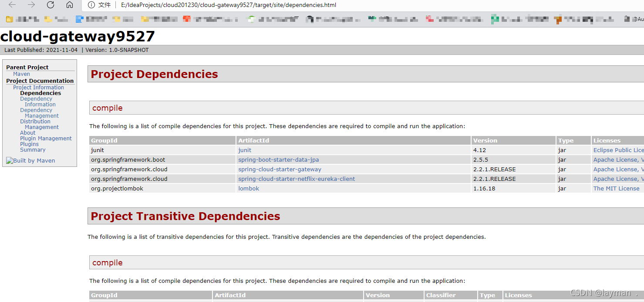Click the org.projectlombok GroupId cell

pos(162,188)
